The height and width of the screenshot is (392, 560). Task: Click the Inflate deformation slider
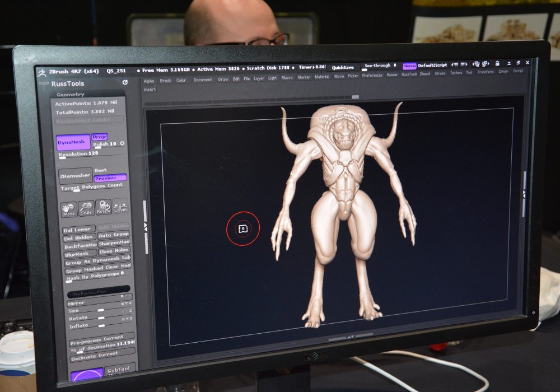pyautogui.click(x=101, y=325)
